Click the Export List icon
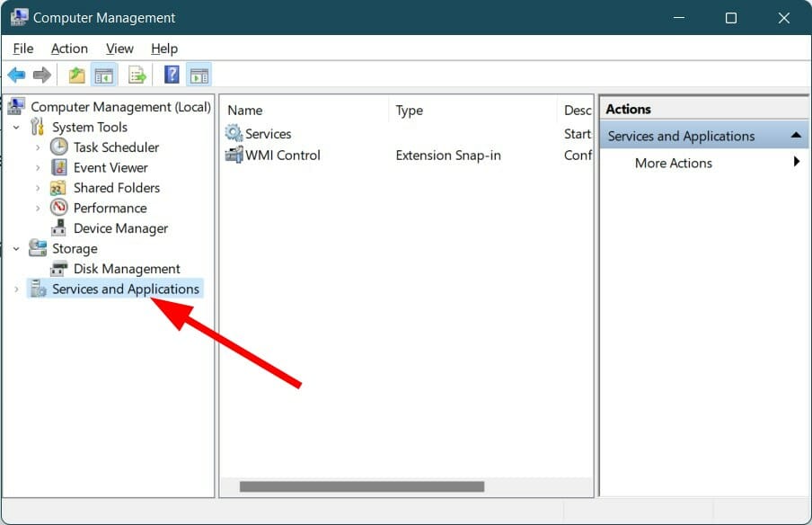This screenshot has width=812, height=525. point(137,74)
